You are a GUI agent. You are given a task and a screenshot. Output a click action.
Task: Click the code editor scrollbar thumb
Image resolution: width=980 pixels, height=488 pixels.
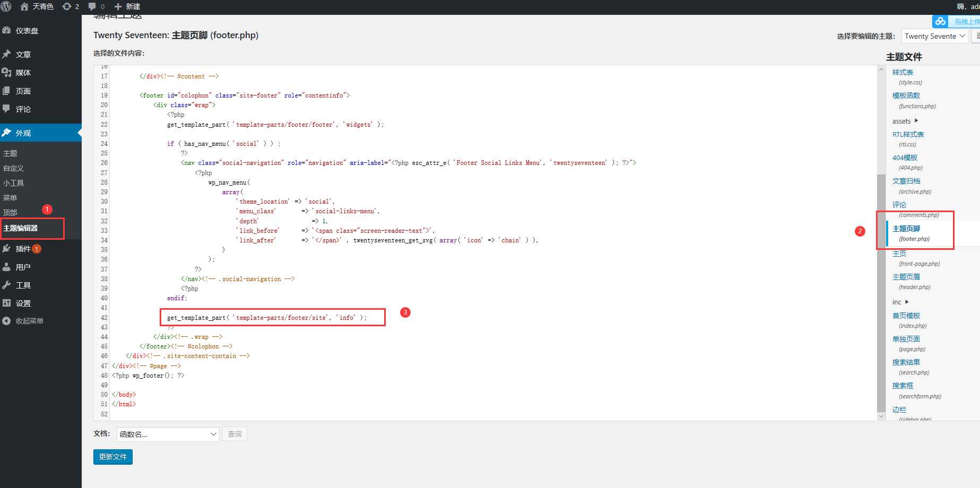click(x=881, y=292)
